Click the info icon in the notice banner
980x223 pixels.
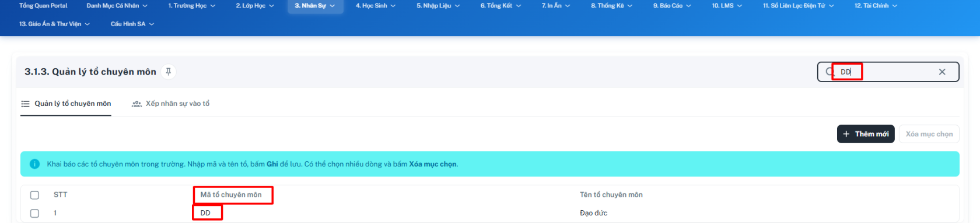pyautogui.click(x=34, y=164)
